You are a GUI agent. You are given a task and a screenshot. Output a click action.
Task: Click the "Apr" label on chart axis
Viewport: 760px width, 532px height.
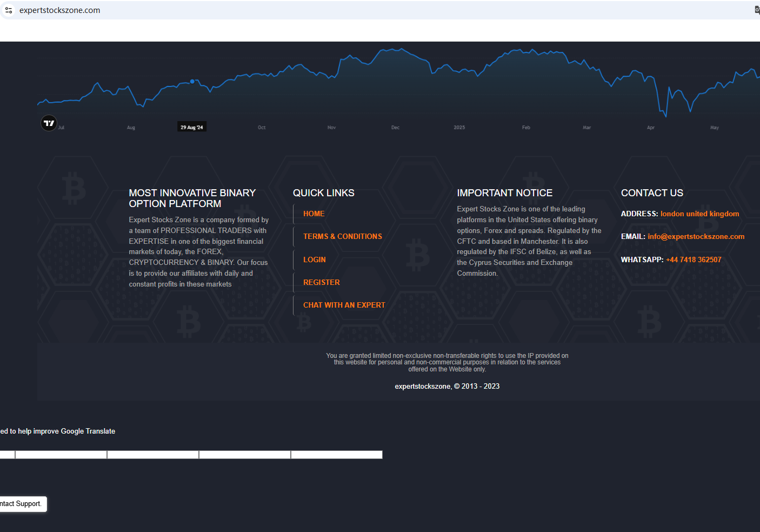(x=651, y=128)
